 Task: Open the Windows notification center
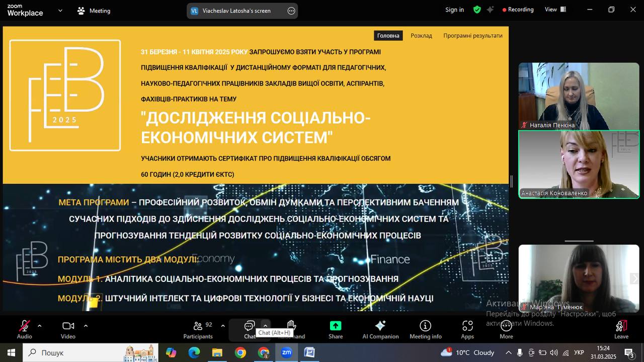[629, 353]
